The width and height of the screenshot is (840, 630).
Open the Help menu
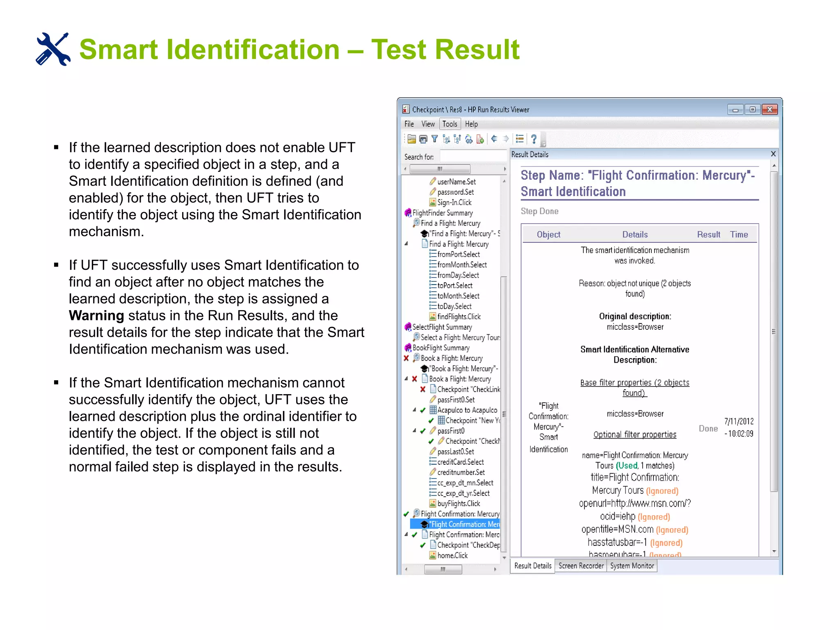pyautogui.click(x=471, y=124)
